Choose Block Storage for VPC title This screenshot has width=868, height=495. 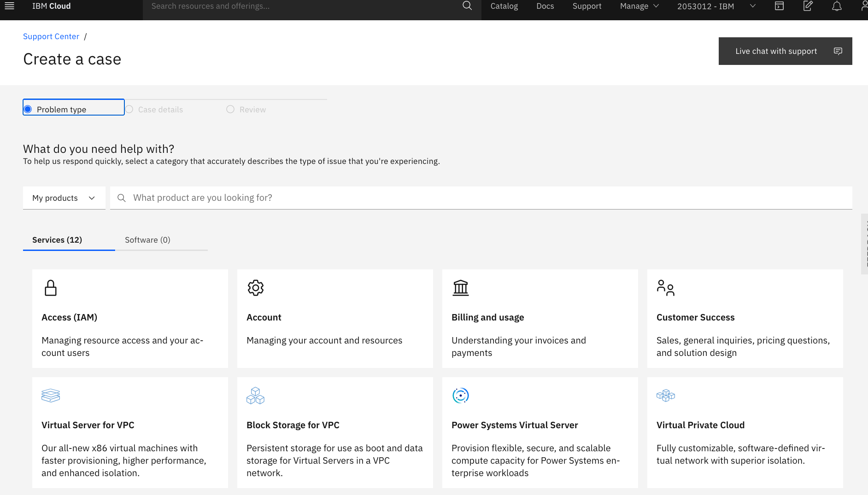[293, 425]
